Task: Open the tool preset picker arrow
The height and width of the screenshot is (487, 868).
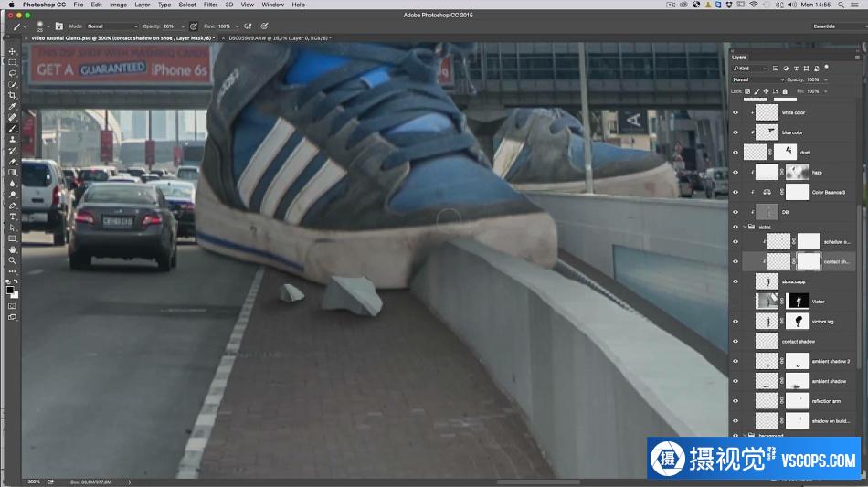Action: click(x=26, y=26)
